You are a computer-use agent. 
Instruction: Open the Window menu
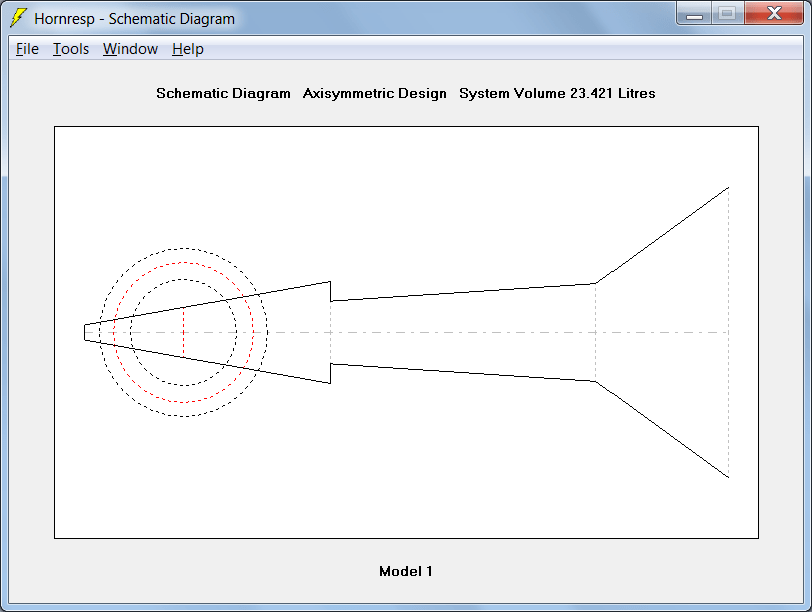pos(130,49)
